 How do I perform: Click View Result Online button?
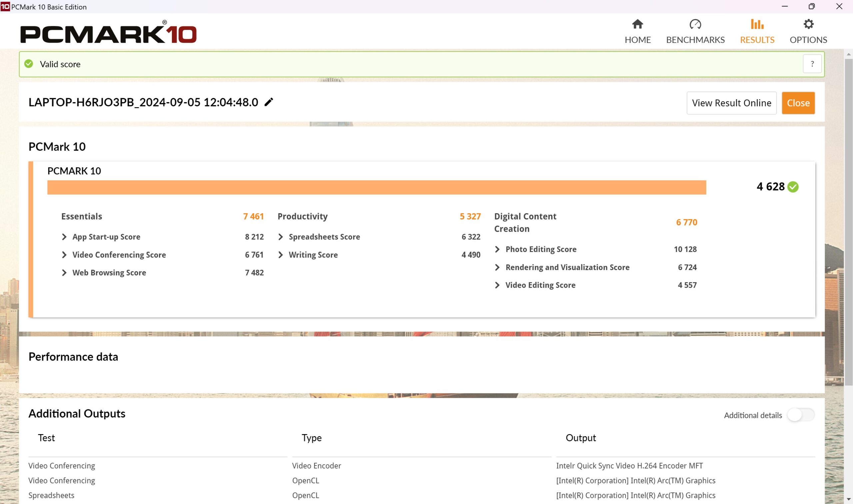[731, 103]
